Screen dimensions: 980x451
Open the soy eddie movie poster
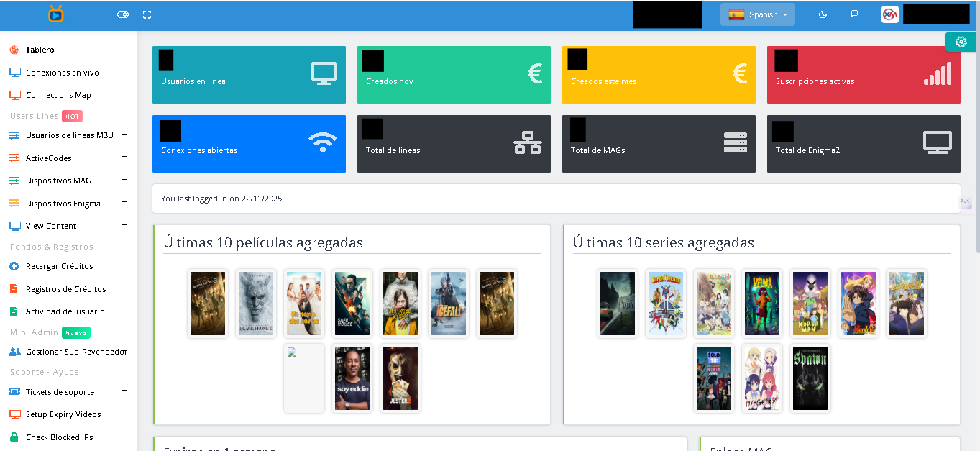click(x=352, y=378)
